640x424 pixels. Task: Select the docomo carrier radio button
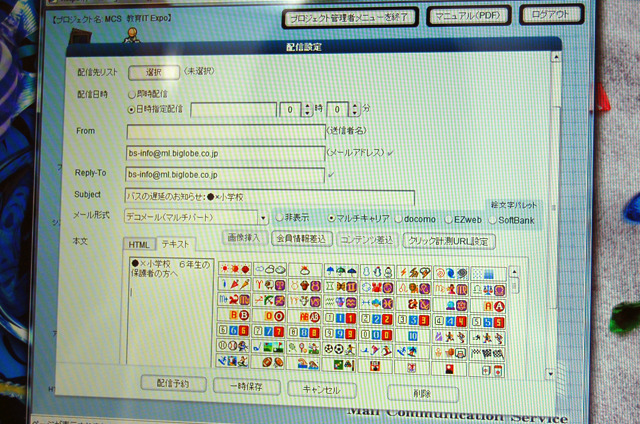click(x=398, y=218)
